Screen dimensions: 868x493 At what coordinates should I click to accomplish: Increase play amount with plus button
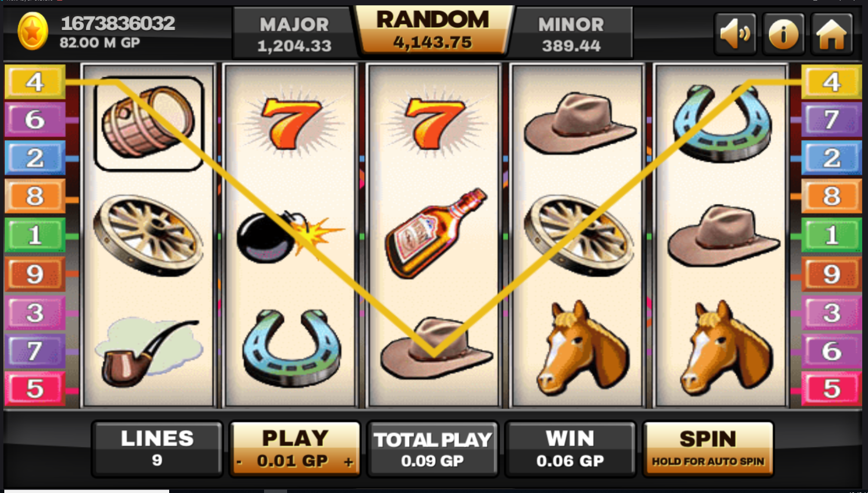tap(348, 462)
